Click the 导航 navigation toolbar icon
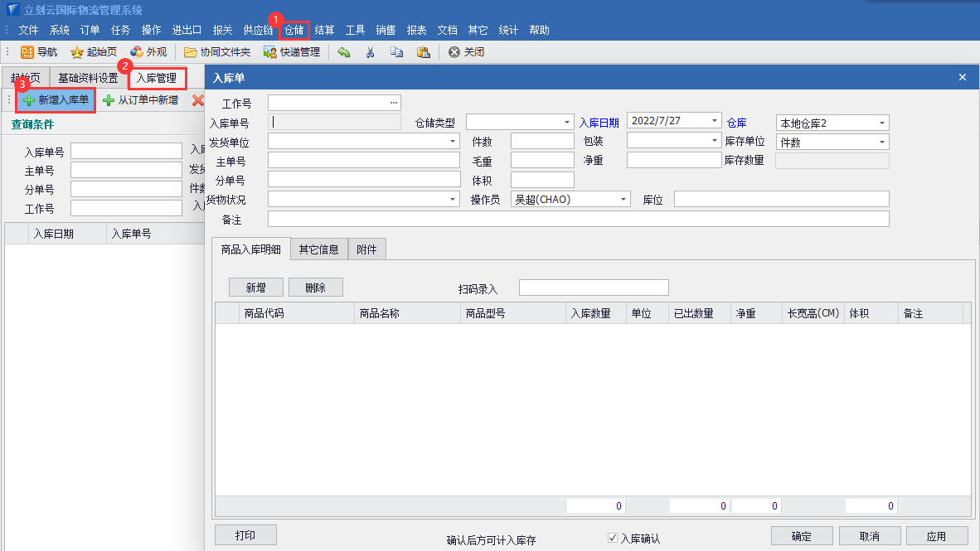This screenshot has width=980, height=551. (27, 52)
